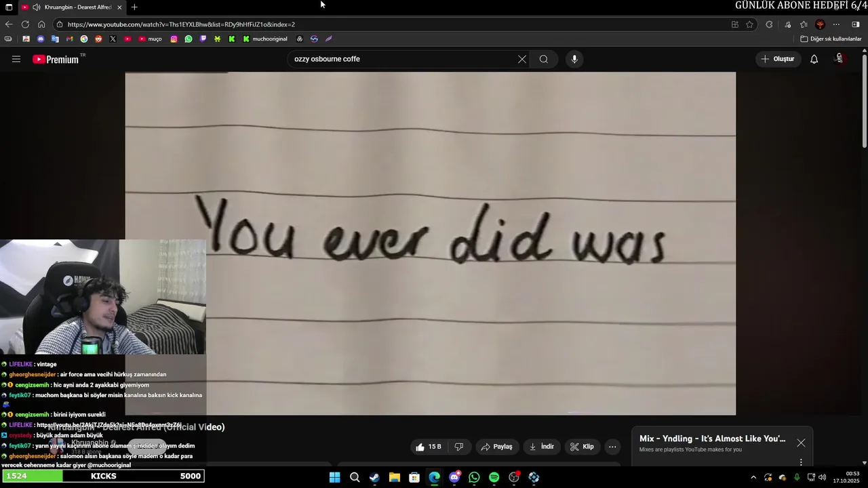Open the Instagram bookmark
Image resolution: width=868 pixels, height=488 pixels.
174,39
